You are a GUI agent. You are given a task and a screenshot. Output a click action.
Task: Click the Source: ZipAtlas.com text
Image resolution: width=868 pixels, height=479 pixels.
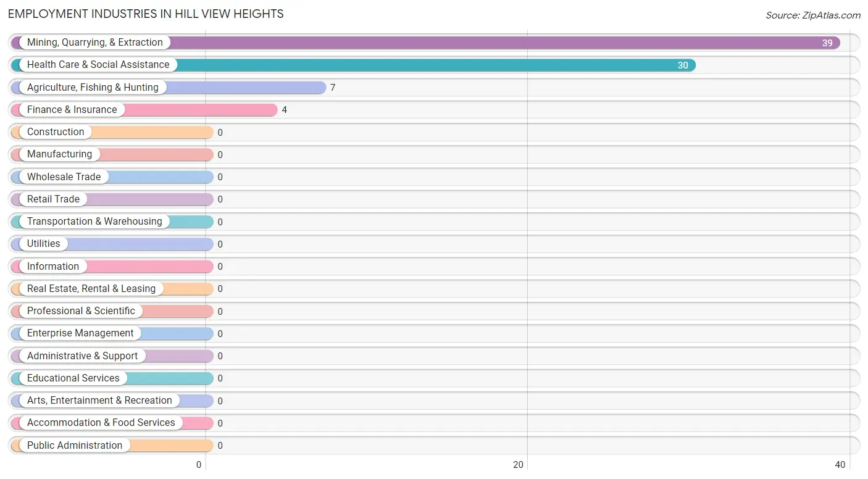pos(813,15)
